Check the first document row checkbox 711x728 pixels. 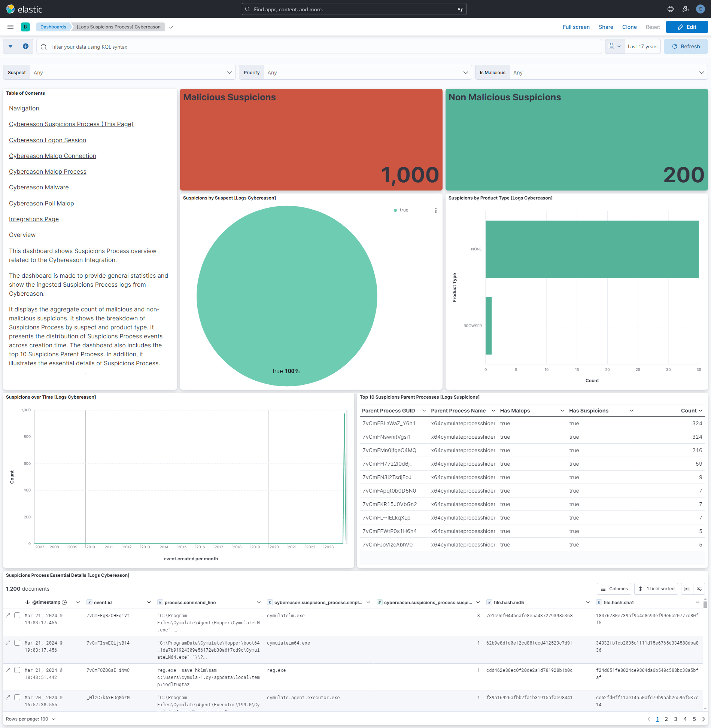pyautogui.click(x=17, y=615)
